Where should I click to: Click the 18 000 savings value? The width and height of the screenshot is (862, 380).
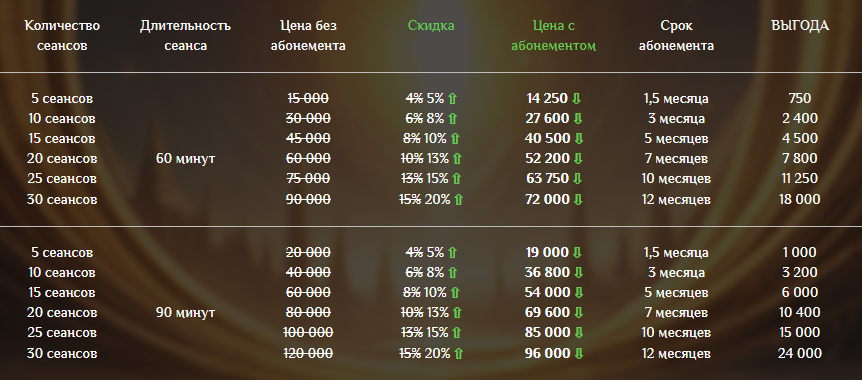[x=800, y=200]
